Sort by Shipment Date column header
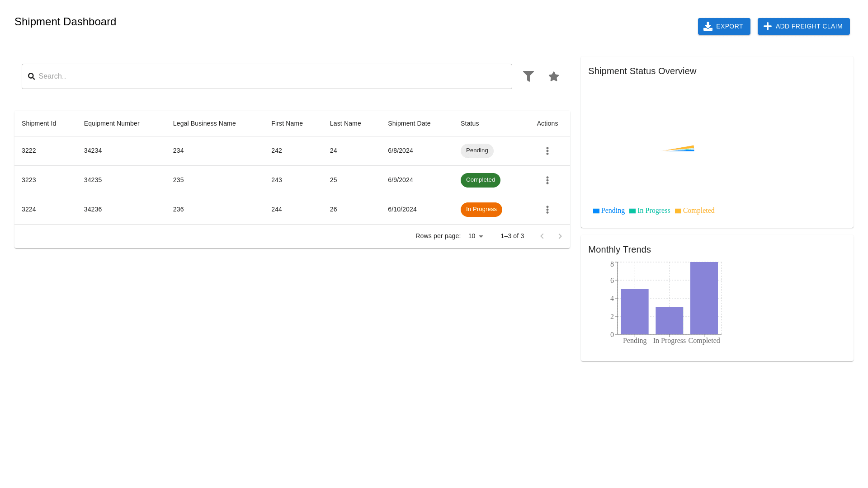This screenshot has height=488, width=868. [409, 123]
